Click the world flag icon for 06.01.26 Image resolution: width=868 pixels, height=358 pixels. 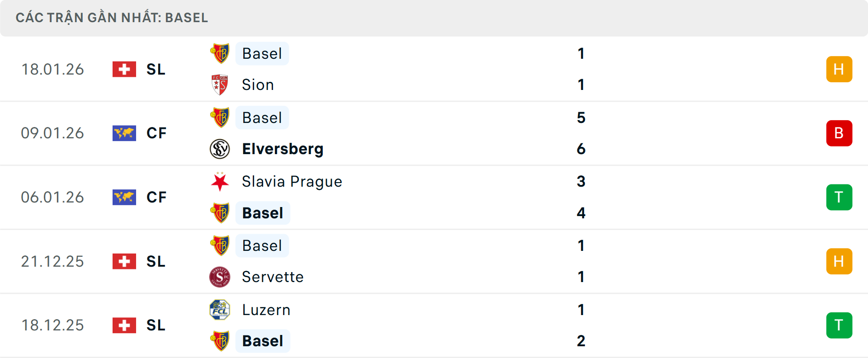click(x=124, y=197)
